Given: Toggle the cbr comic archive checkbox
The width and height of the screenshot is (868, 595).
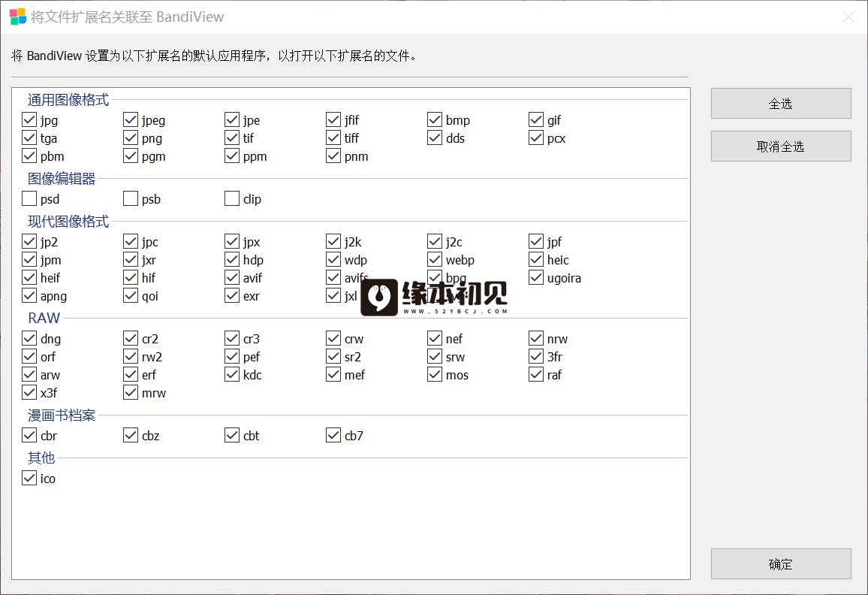Looking at the screenshot, I should click(x=29, y=435).
